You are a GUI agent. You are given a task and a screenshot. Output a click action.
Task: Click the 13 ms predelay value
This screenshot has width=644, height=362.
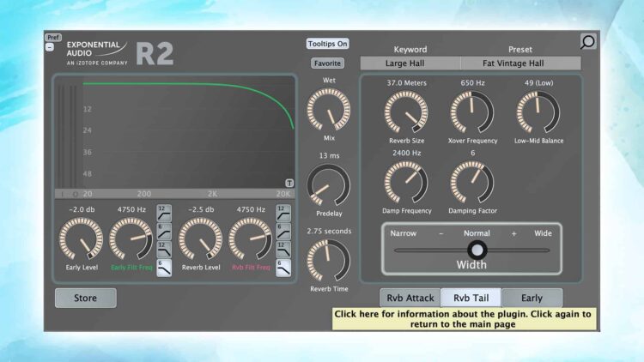pos(329,156)
